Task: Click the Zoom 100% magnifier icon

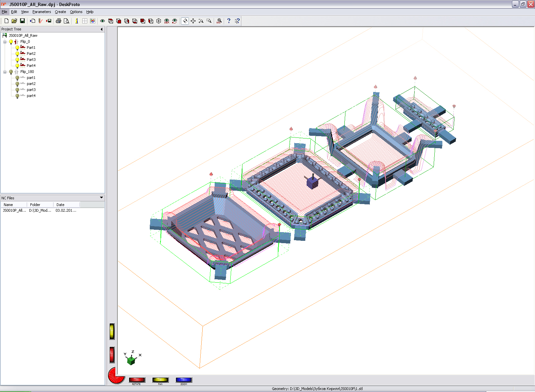Action: tap(219, 21)
